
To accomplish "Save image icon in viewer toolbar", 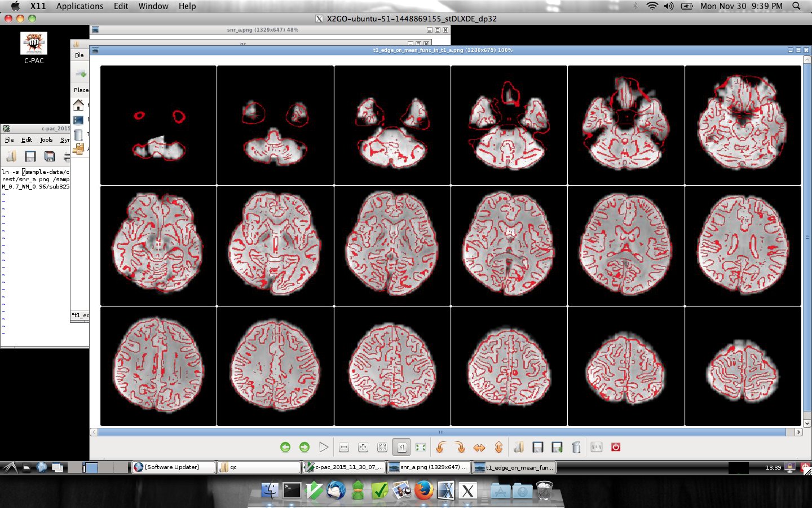I will 538,447.
